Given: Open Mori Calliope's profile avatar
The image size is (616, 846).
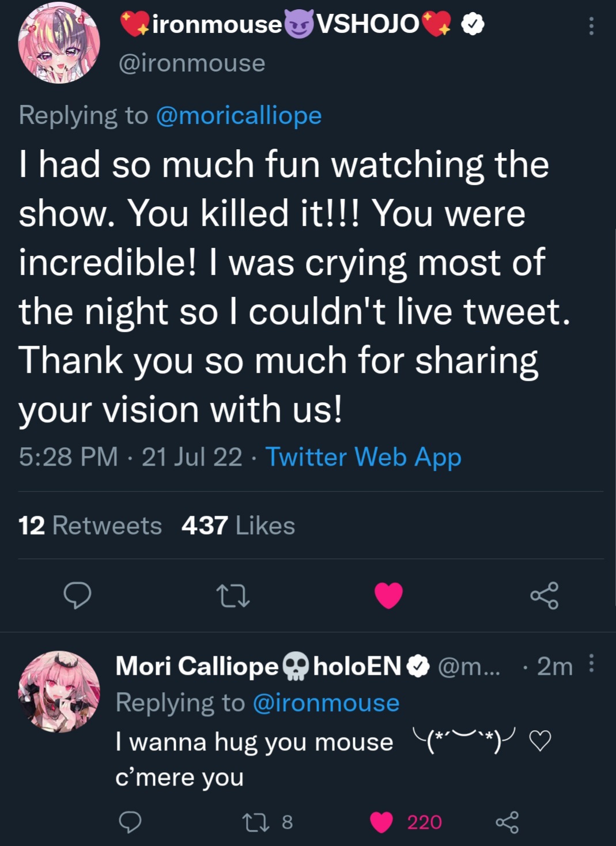Looking at the screenshot, I should (59, 692).
